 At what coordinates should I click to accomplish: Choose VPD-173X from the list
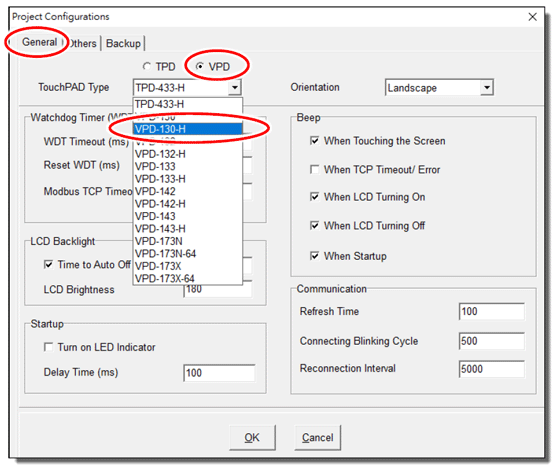point(188,266)
